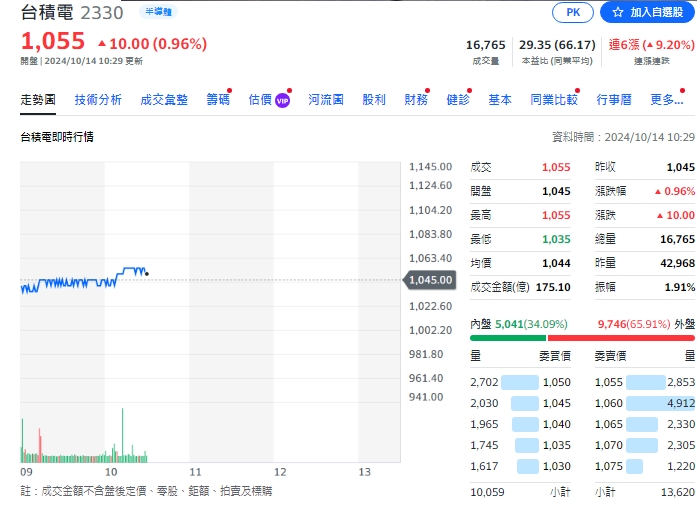Image resolution: width=697 pixels, height=509 pixels.
Task: Click the bid price 1,040
Action: [557, 424]
